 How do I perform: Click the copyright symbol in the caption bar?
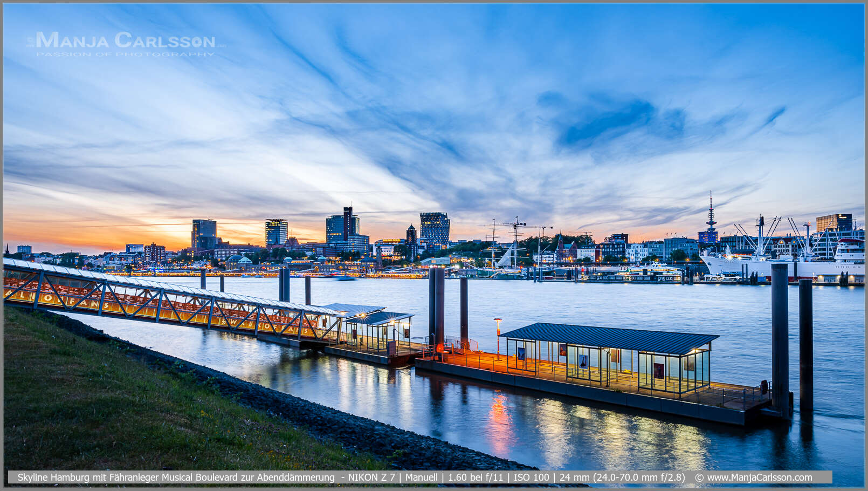(x=699, y=478)
